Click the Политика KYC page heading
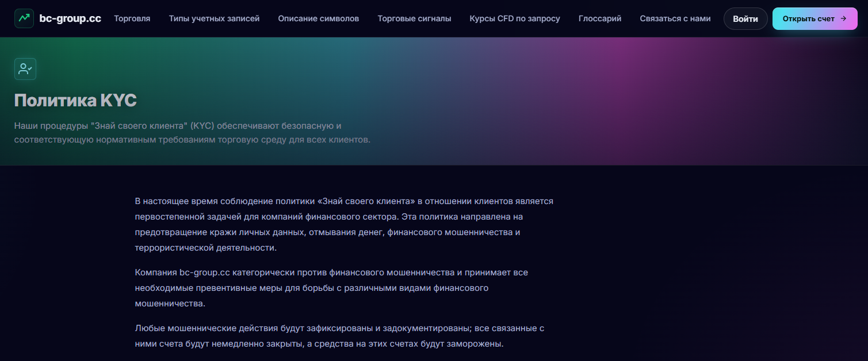 pos(75,101)
